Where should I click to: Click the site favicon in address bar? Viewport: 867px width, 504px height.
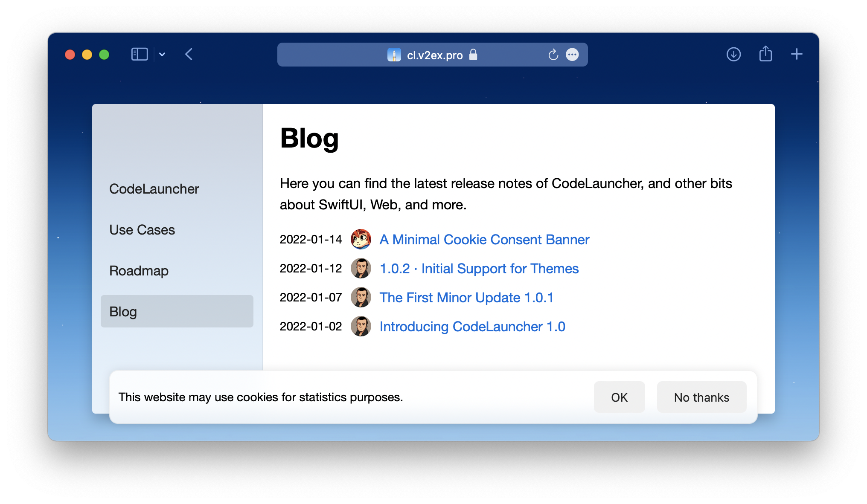pos(394,55)
